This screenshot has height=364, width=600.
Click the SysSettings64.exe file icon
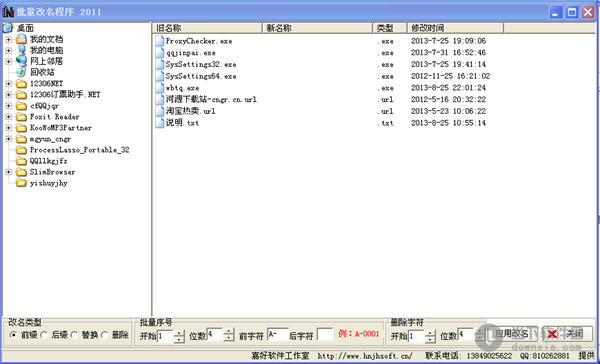tap(160, 76)
